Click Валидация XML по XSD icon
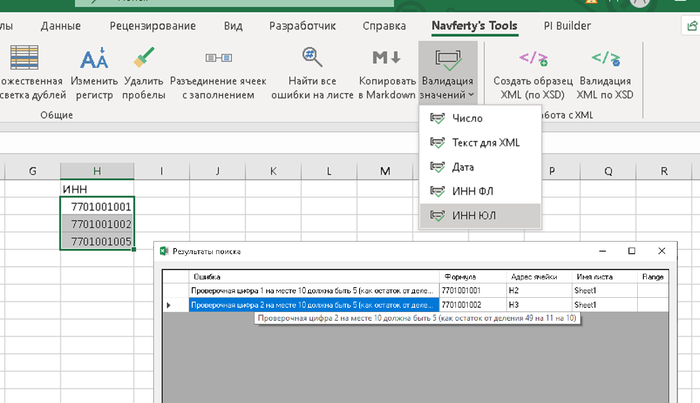 pos(605,60)
